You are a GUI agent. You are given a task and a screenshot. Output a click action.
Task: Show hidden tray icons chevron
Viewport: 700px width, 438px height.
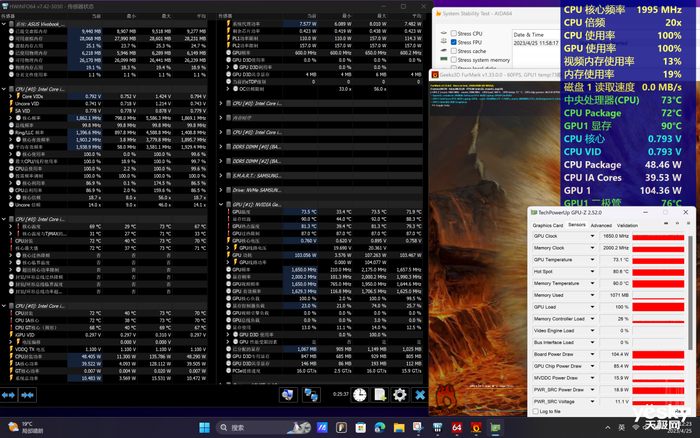[608, 428]
